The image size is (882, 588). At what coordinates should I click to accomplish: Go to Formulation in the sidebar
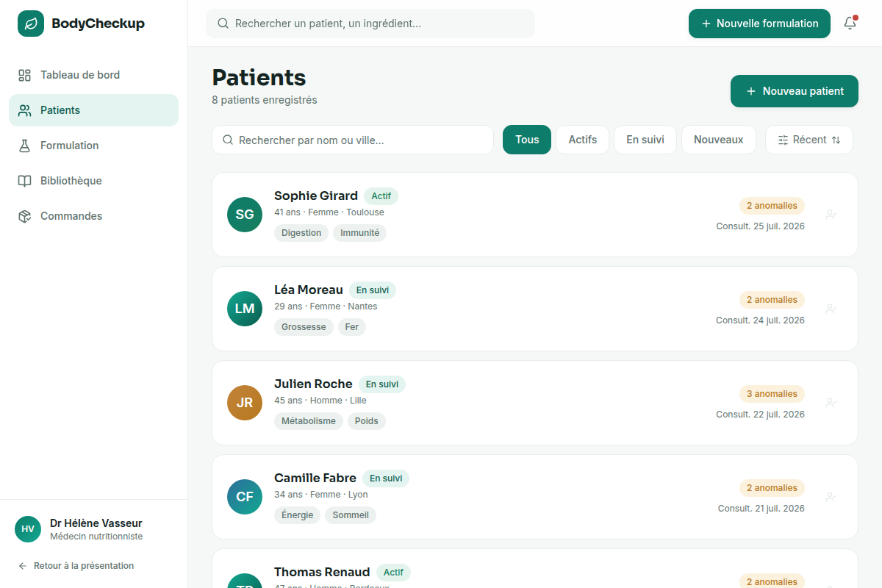tap(93, 146)
